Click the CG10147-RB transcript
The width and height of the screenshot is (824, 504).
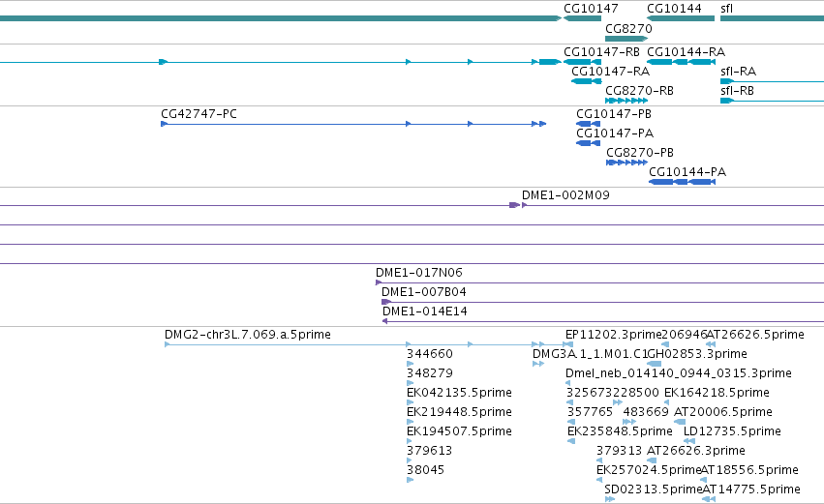point(582,62)
